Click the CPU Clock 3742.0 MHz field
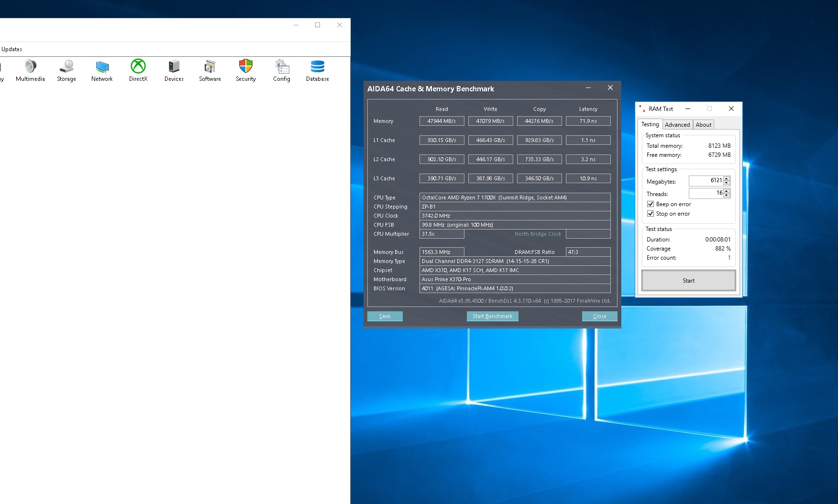 (515, 216)
